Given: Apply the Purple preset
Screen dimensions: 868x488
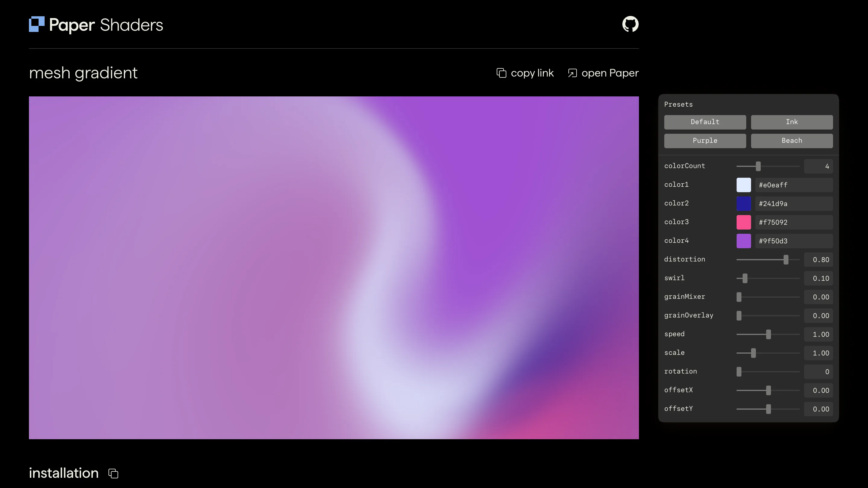Looking at the screenshot, I should (x=705, y=141).
